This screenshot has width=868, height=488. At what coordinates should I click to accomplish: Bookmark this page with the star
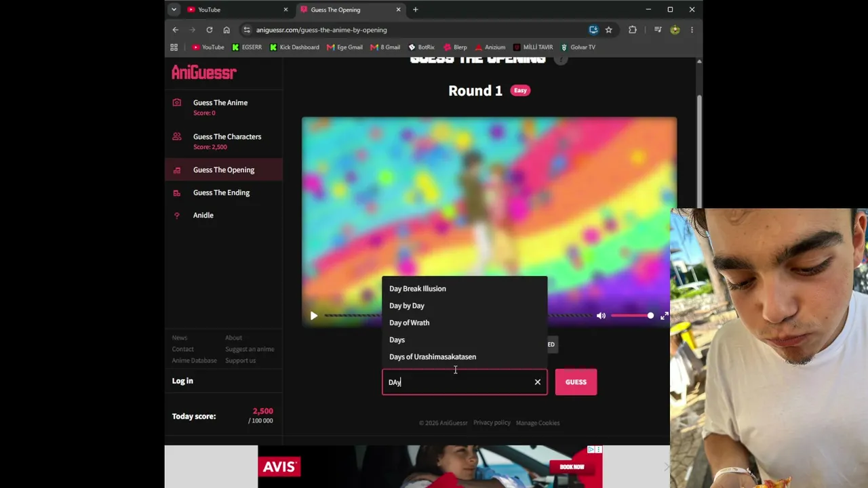[609, 30]
